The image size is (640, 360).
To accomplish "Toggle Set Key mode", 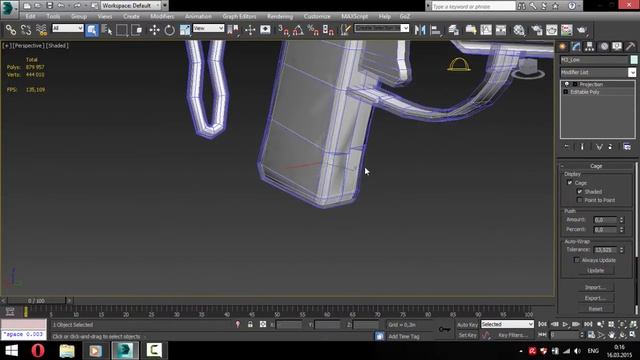I will click(467, 335).
